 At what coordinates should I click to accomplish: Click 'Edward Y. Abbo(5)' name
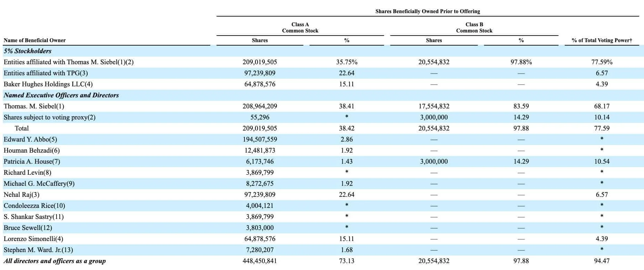[x=30, y=139]
